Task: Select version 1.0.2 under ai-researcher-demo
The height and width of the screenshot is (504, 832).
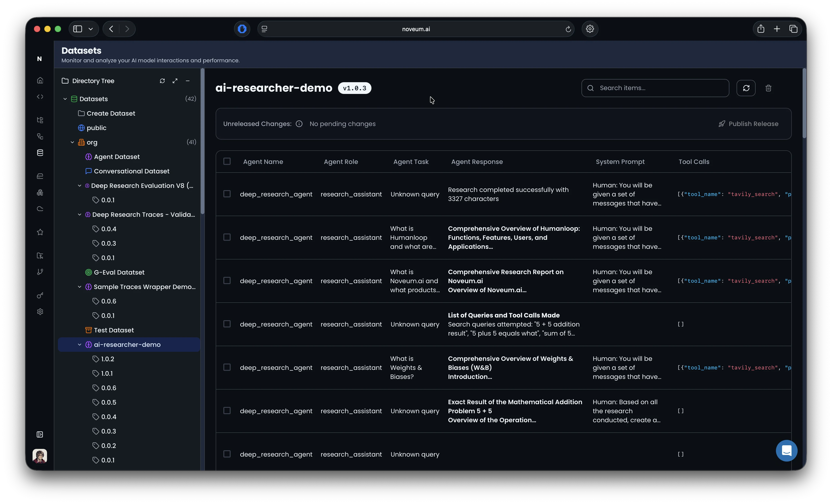Action: [x=107, y=359]
